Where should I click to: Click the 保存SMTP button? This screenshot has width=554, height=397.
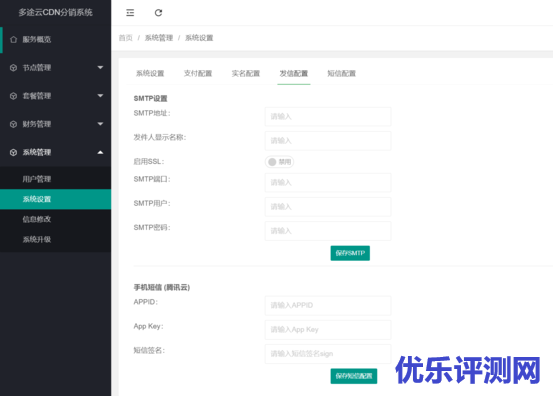tap(350, 253)
